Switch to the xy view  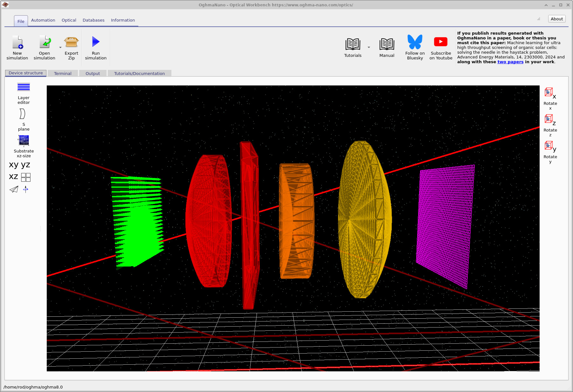point(14,165)
